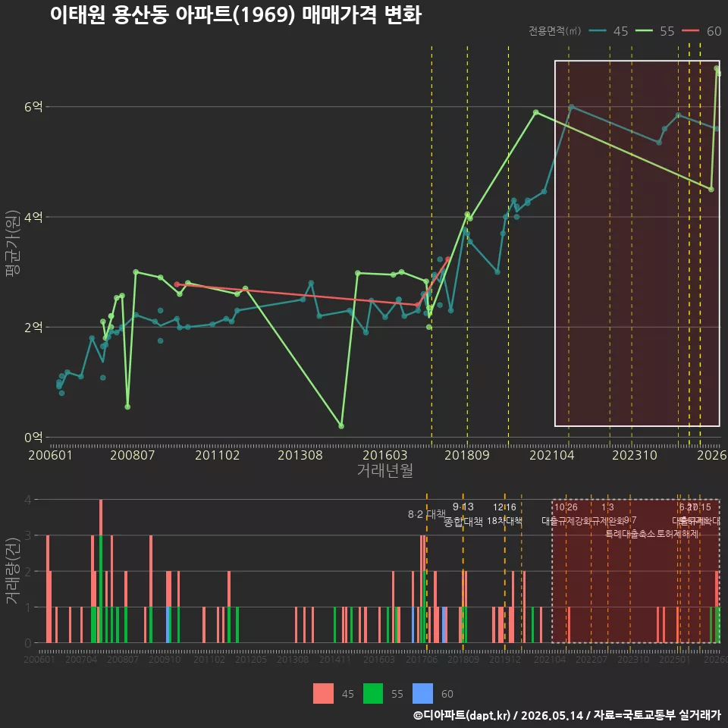Click 201411 label under the volume chart
Viewport: 728px width, 728px height.
click(335, 659)
